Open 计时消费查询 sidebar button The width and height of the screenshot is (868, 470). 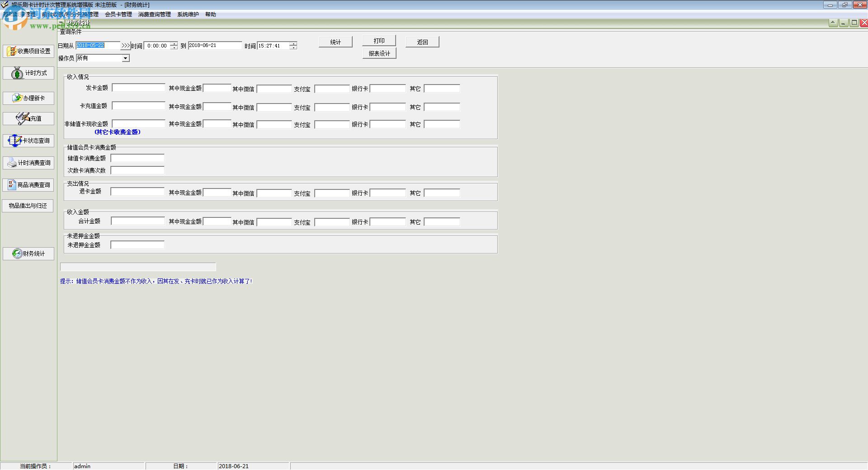tap(28, 163)
